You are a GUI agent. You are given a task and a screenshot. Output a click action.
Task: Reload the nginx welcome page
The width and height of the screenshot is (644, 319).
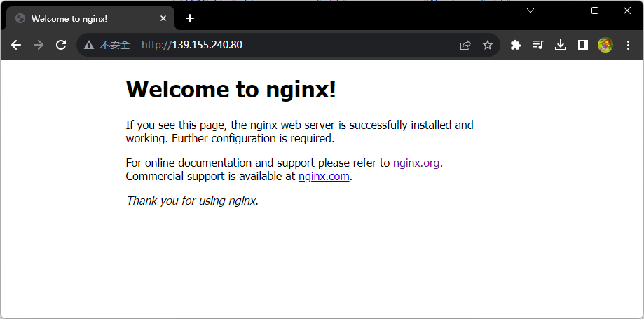click(61, 45)
